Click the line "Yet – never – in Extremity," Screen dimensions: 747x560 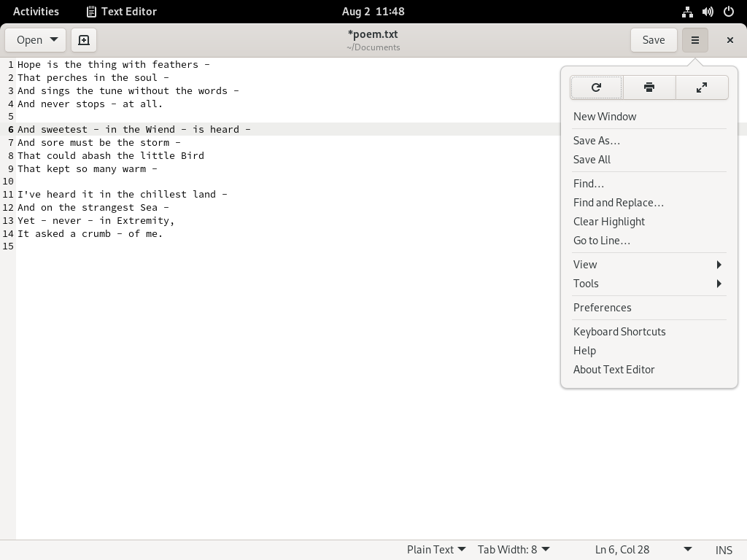point(96,220)
